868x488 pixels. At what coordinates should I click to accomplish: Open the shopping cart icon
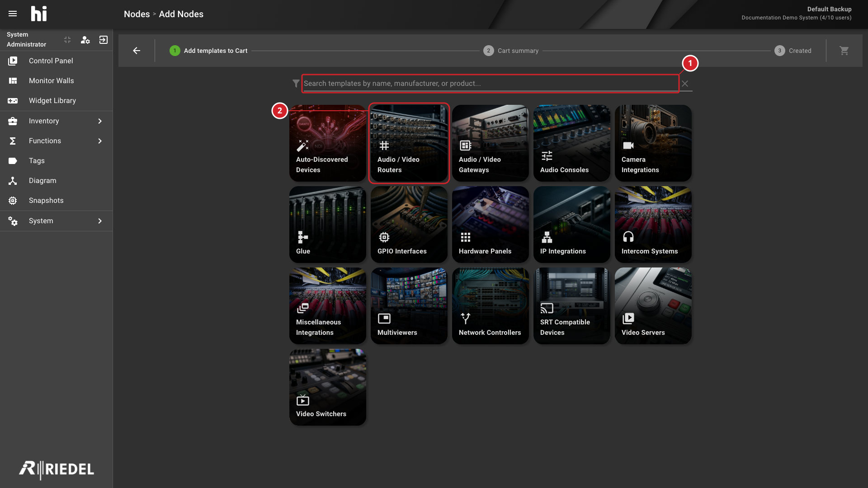tap(844, 51)
